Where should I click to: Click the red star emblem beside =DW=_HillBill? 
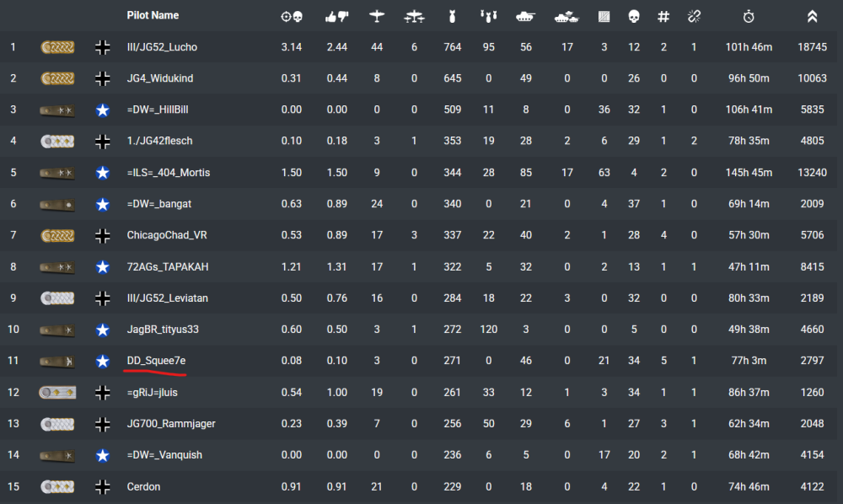(103, 110)
